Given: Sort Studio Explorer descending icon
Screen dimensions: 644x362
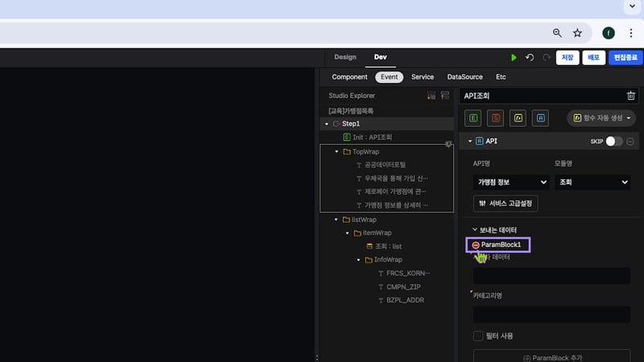Looking at the screenshot, I should click(431, 96).
